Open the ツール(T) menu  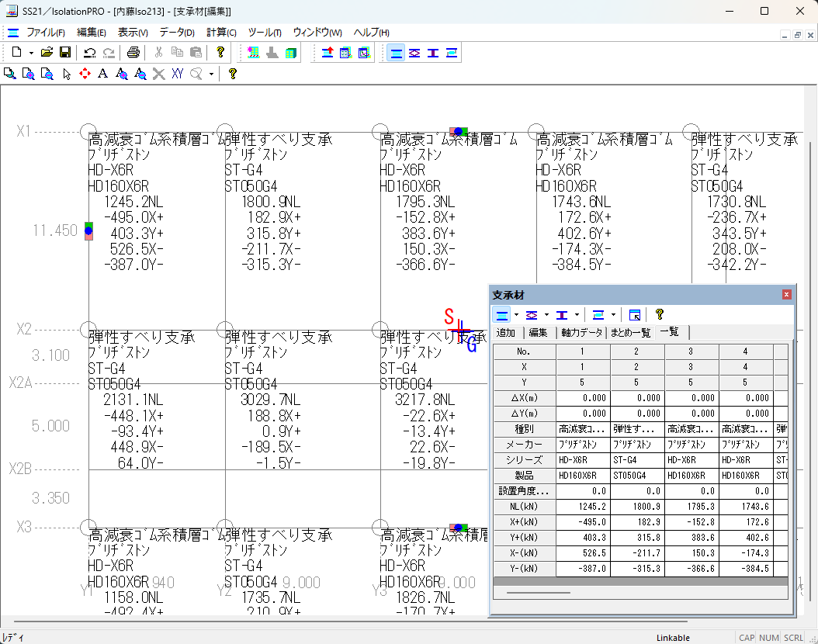point(265,33)
